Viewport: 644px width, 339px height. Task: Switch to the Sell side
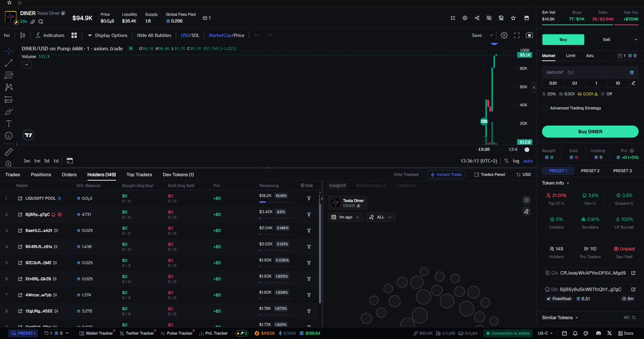click(606, 40)
